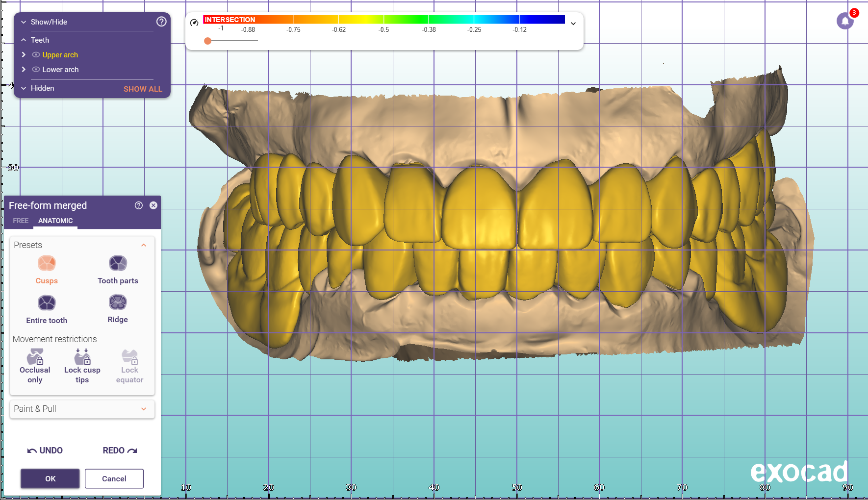Collapse the Presets section
This screenshot has height=500, width=868.
(x=144, y=245)
